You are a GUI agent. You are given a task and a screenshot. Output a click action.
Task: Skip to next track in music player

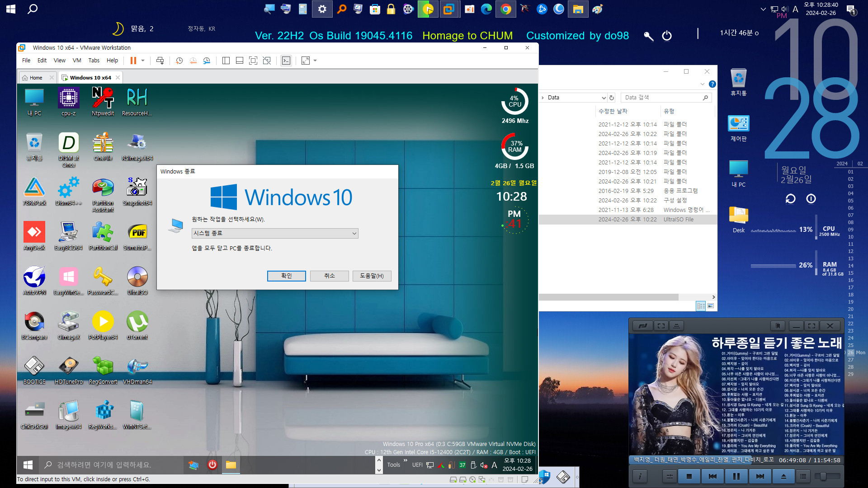760,476
